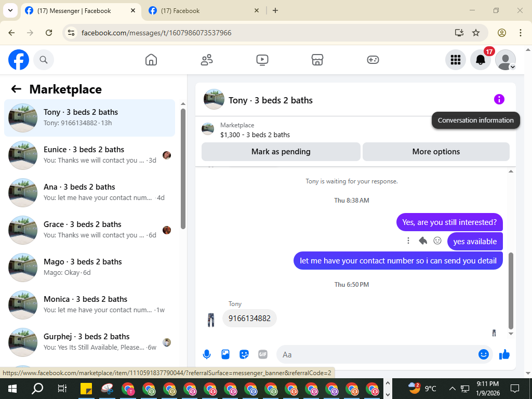Open the emoji picker in message box
Viewport: 532px width, 399px height.
pos(484,354)
